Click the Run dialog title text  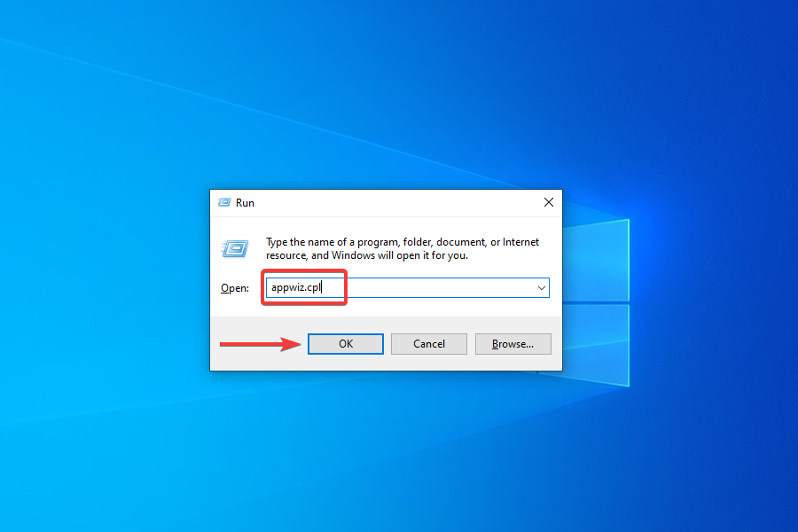[x=244, y=202]
